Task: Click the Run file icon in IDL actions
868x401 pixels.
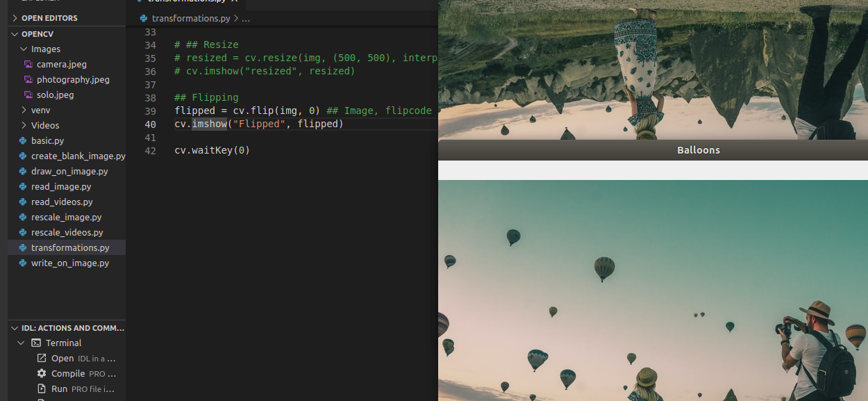Action: click(42, 388)
